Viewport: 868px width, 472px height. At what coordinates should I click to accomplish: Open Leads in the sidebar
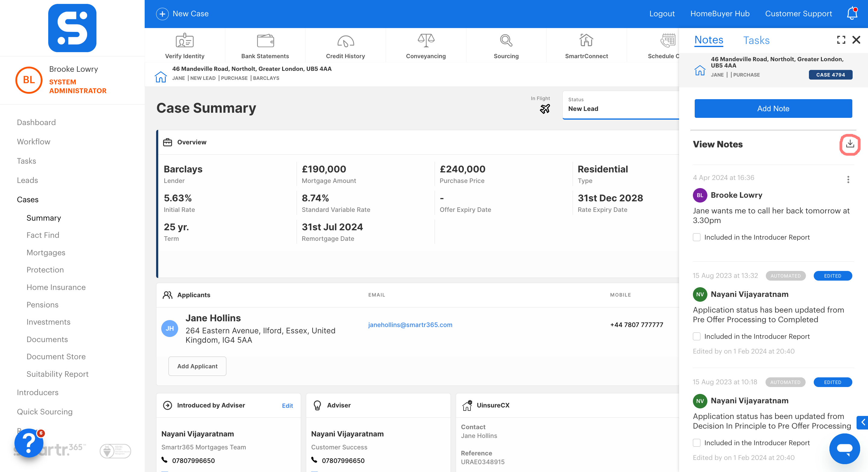(x=27, y=180)
